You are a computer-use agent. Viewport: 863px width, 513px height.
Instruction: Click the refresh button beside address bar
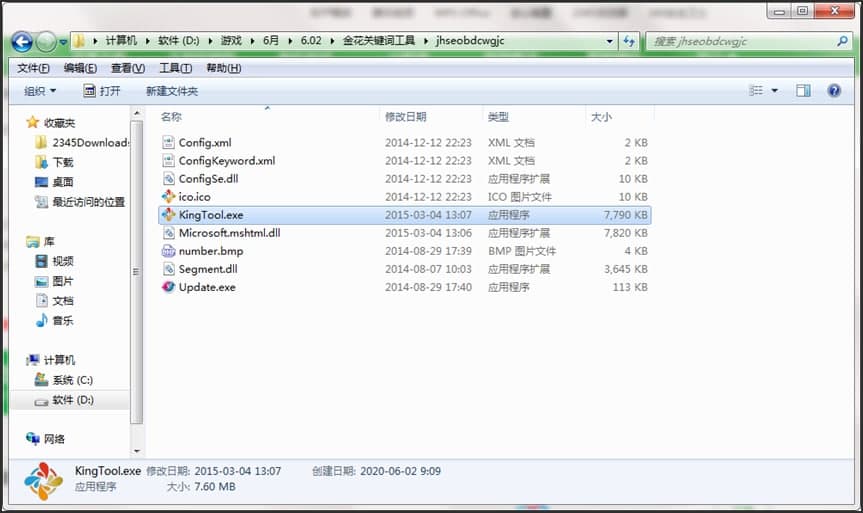(629, 41)
